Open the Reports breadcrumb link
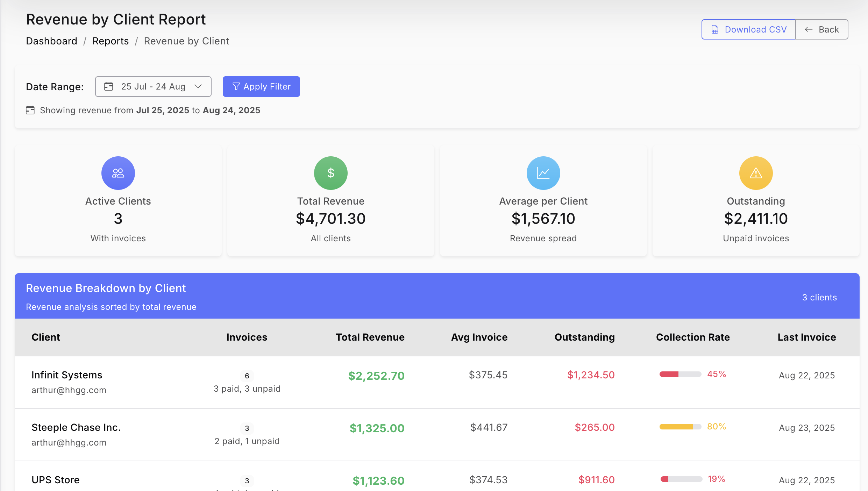Screen dimensions: 868x491 tap(111, 41)
